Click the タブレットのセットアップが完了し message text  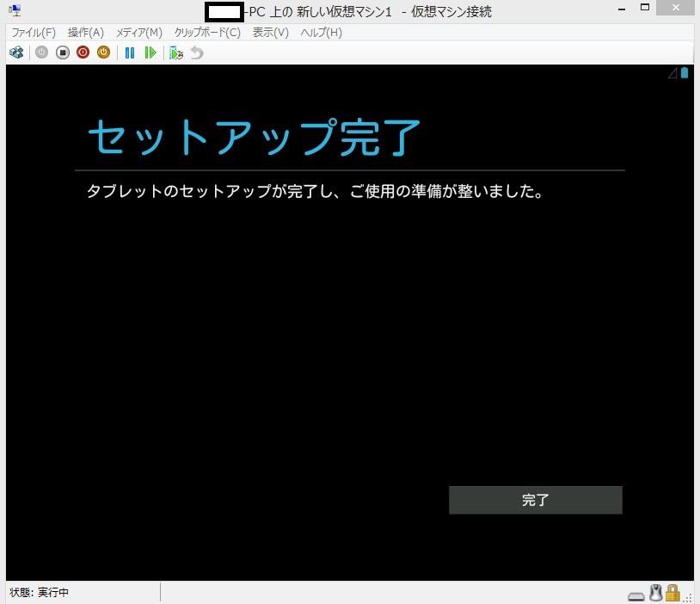[x=316, y=191]
